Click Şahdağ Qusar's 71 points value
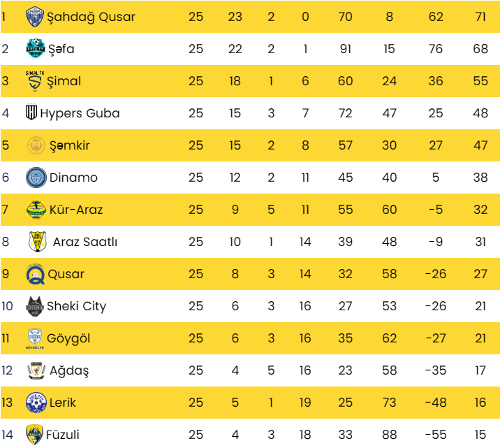The image size is (500, 448). (x=480, y=17)
